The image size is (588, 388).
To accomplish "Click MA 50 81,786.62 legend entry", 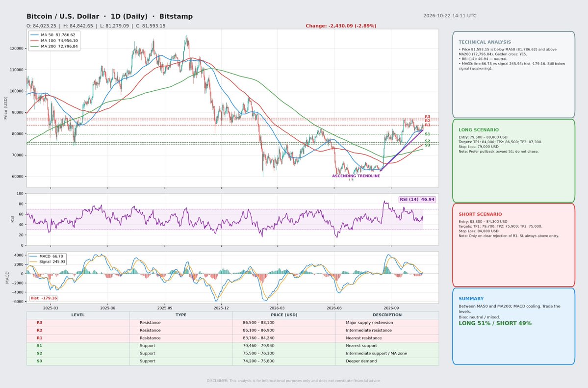I will (x=53, y=35).
